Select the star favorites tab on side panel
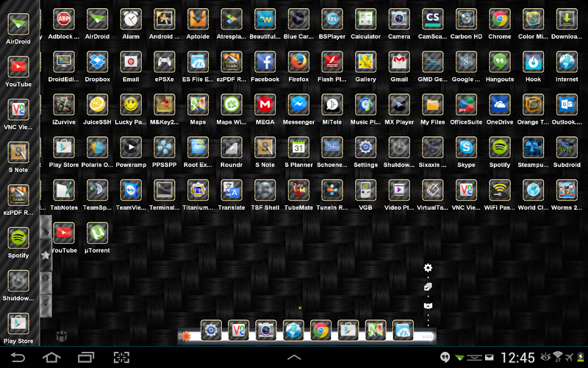Image resolution: width=588 pixels, height=368 pixels. (x=46, y=255)
